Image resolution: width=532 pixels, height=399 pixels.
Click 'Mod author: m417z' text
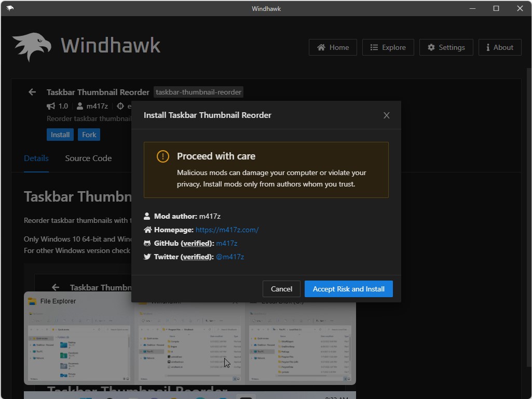[x=187, y=216]
